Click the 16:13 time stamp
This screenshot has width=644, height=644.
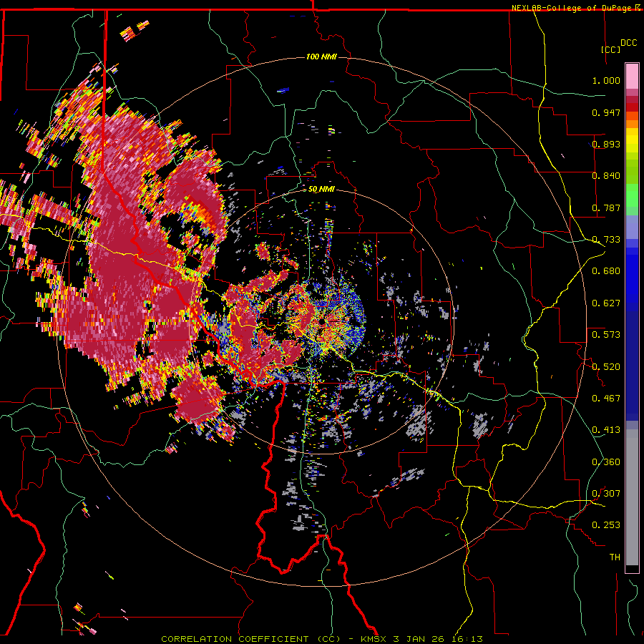click(466, 639)
